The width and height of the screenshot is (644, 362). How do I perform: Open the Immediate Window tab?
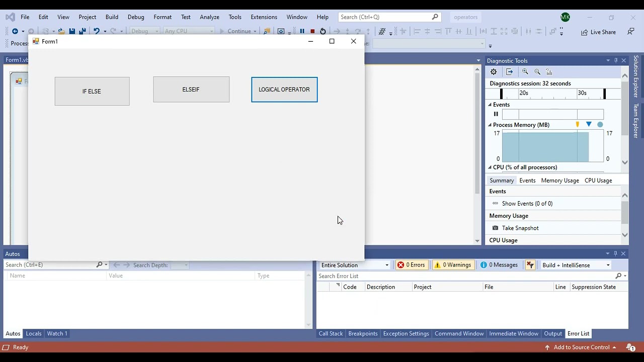point(514,333)
